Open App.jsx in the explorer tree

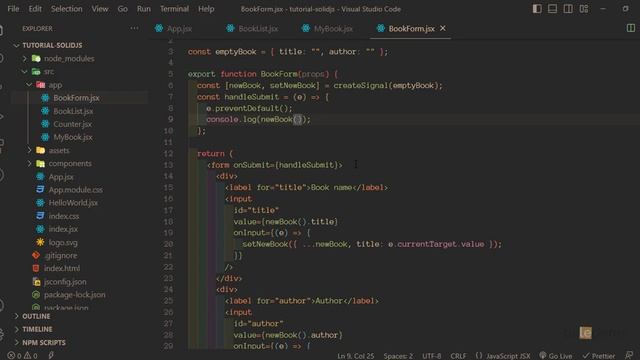pos(61,177)
